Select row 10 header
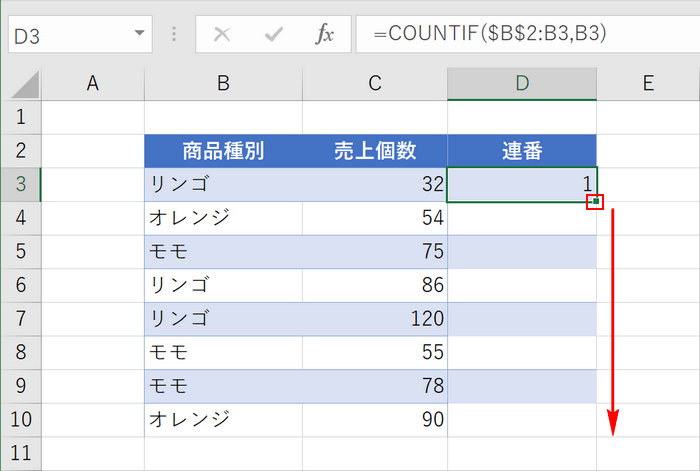This screenshot has height=471, width=700. click(21, 420)
